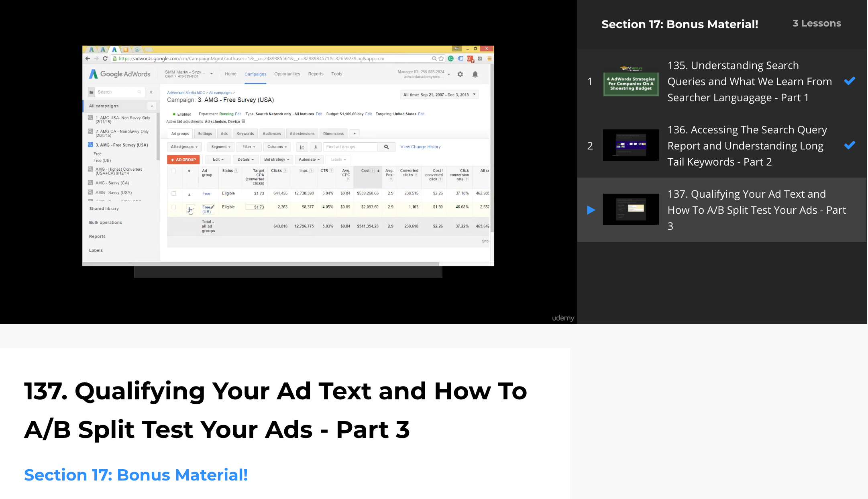Open the Segment dropdown
Screen dimensions: 868x499
[220, 147]
